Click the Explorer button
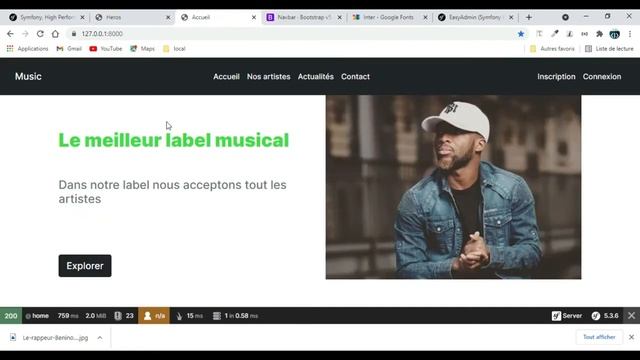The height and width of the screenshot is (360, 640). pos(85,266)
